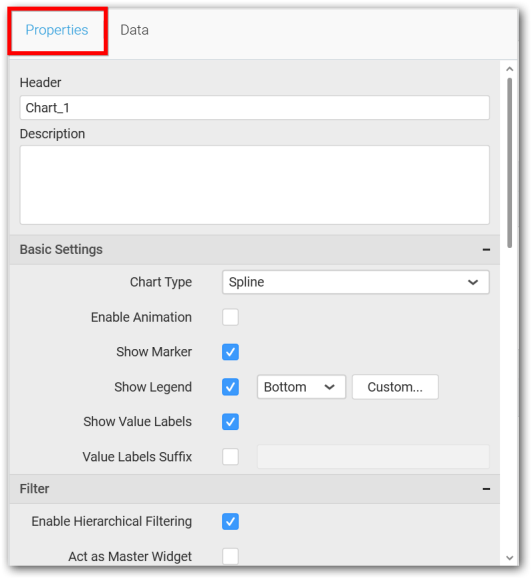The width and height of the screenshot is (532, 579).
Task: Click inside the Description text area
Action: point(255,185)
